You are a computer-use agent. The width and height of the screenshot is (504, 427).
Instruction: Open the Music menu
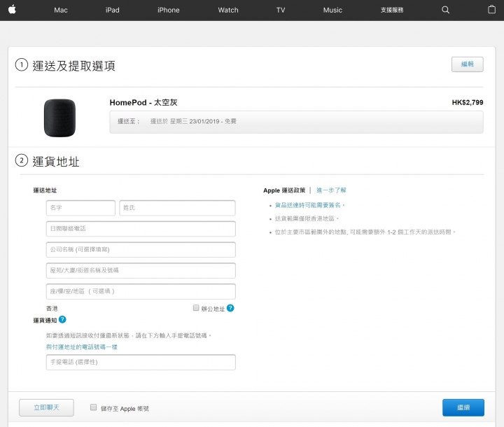pyautogui.click(x=332, y=10)
